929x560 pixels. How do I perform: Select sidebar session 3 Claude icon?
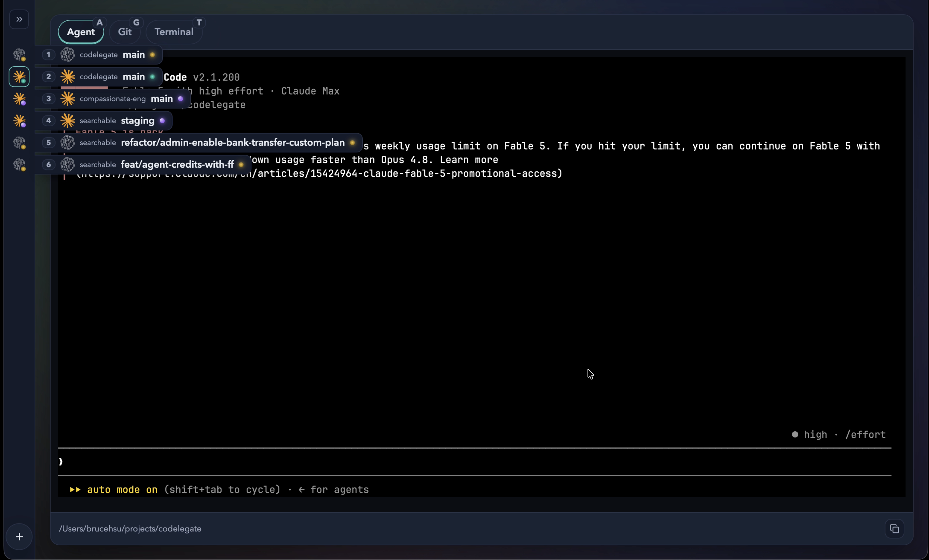19,99
